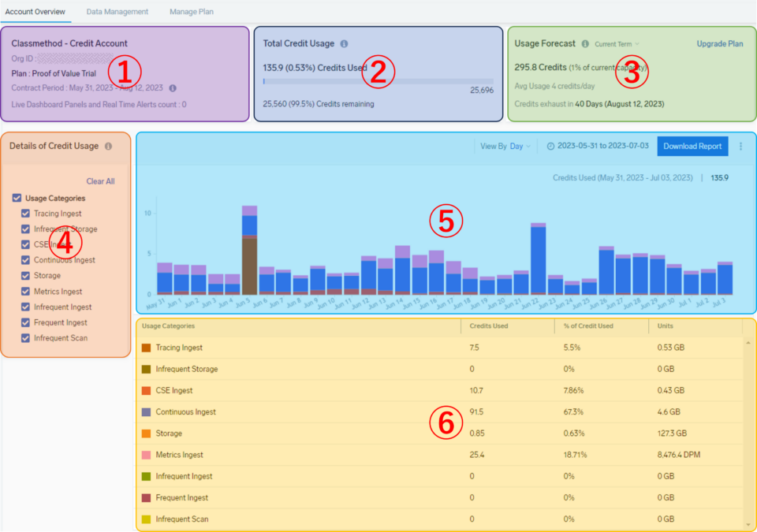Screen dimensions: 757x532
Task: Go to the Manage Plan tab
Action: click(x=191, y=12)
